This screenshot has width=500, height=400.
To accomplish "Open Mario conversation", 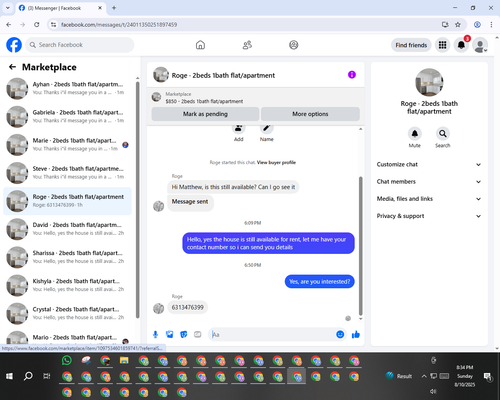I will click(x=67, y=338).
